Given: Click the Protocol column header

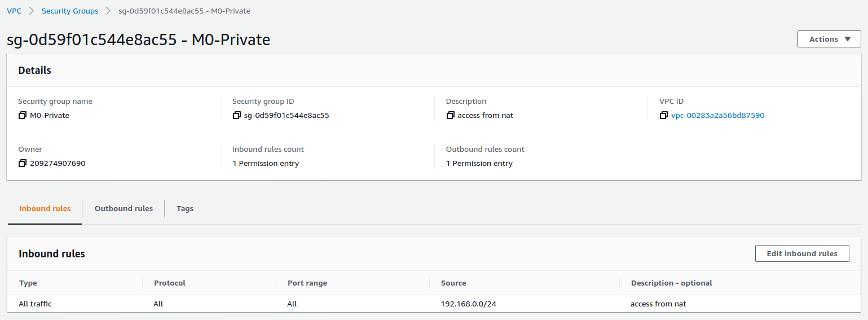Looking at the screenshot, I should click(170, 283).
